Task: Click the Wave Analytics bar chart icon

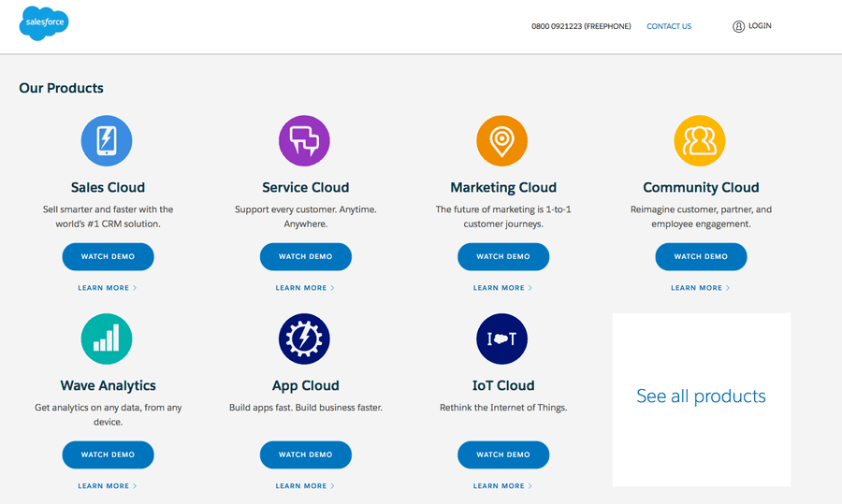Action: pos(107,338)
